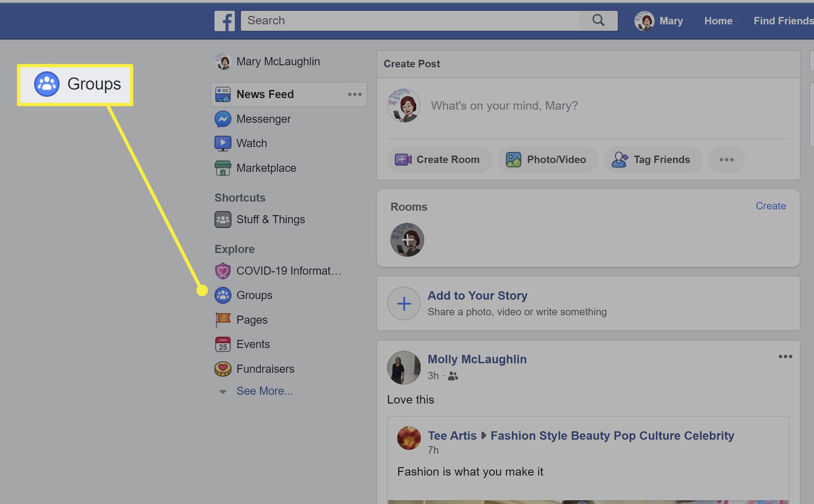Image resolution: width=814 pixels, height=504 pixels.
Task: Click the Events calendar icon
Action: coord(223,344)
